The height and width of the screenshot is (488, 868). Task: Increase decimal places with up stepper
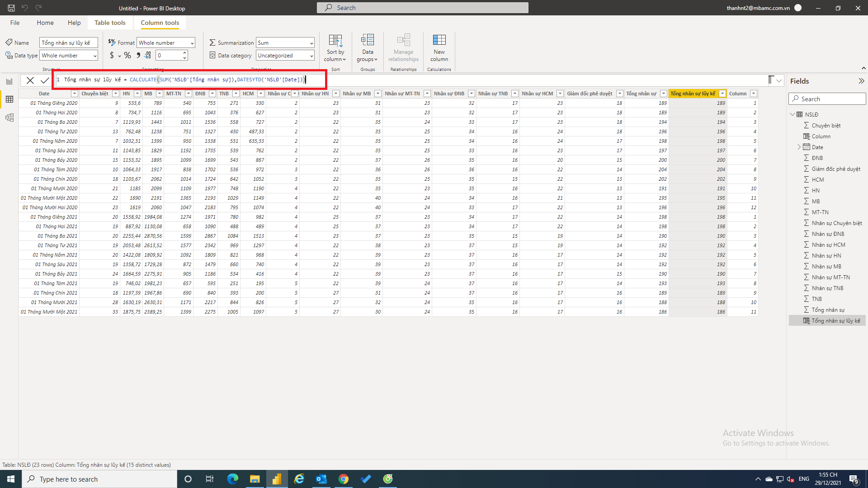coord(185,53)
